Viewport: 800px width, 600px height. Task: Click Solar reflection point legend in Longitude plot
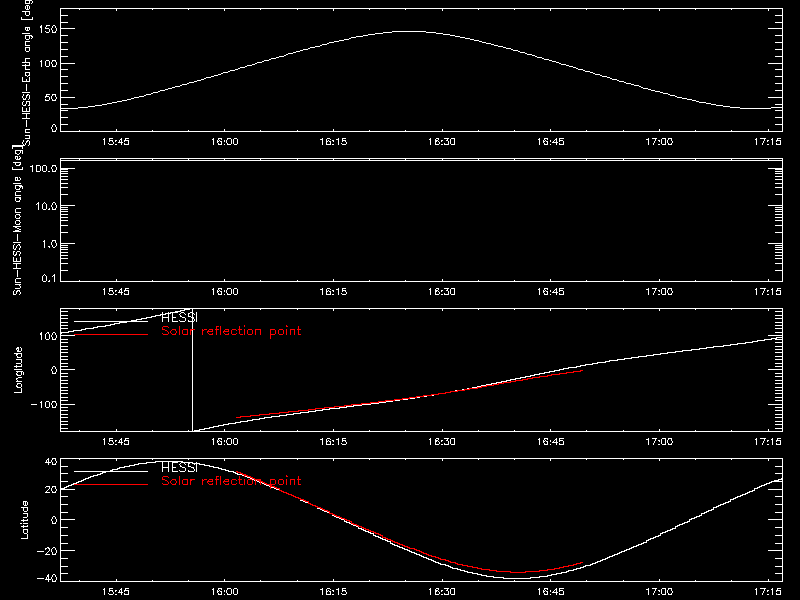click(231, 331)
